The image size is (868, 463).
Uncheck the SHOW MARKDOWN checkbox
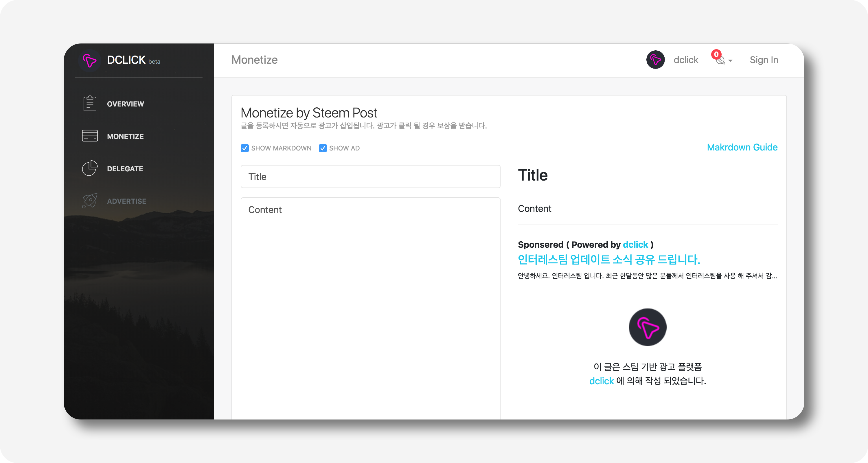244,148
